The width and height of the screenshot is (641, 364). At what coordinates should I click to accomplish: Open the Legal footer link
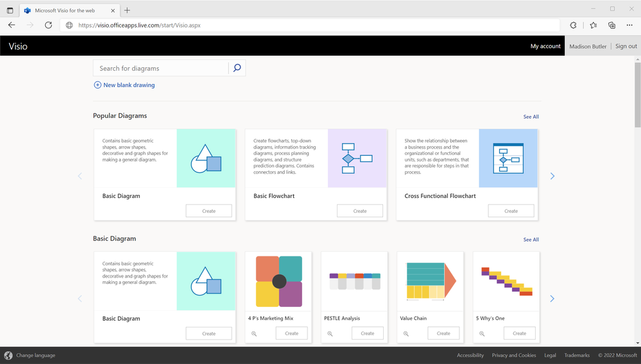[x=550, y=356]
